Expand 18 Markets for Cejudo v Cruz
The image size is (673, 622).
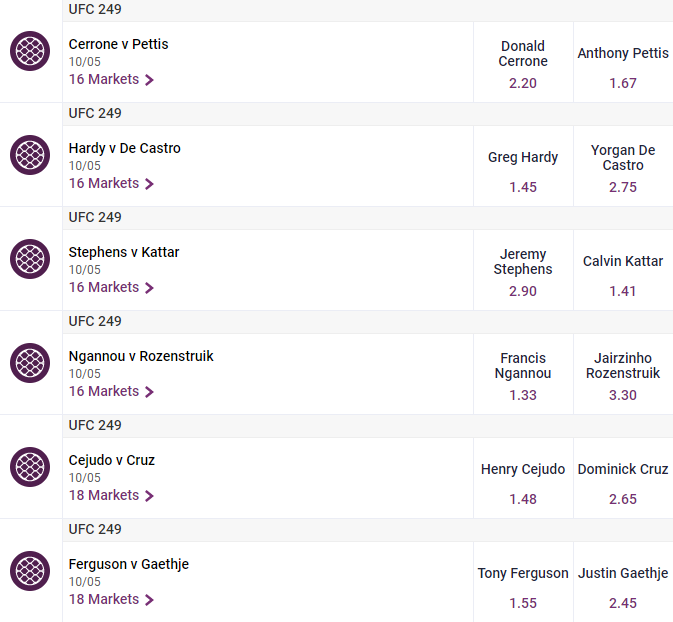(111, 495)
